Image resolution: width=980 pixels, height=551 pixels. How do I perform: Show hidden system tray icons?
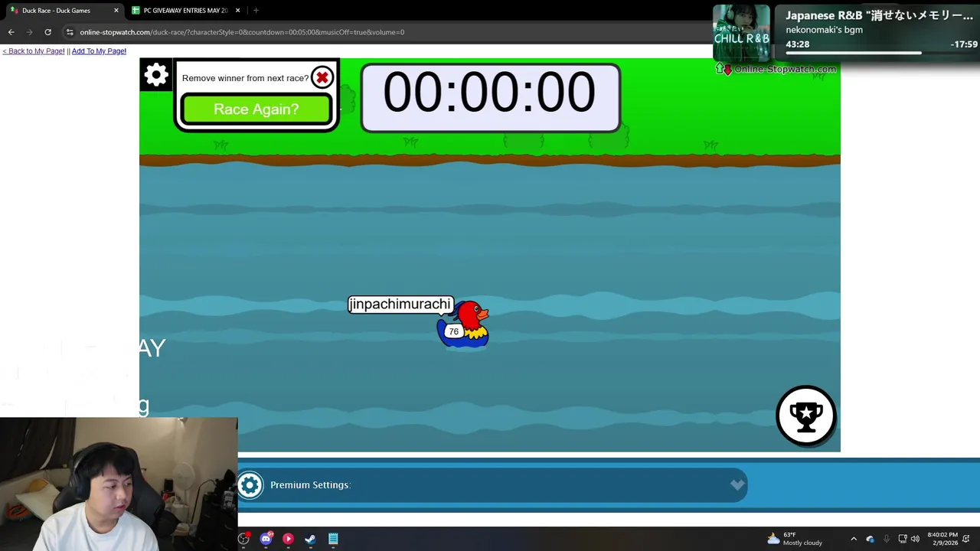[854, 539]
